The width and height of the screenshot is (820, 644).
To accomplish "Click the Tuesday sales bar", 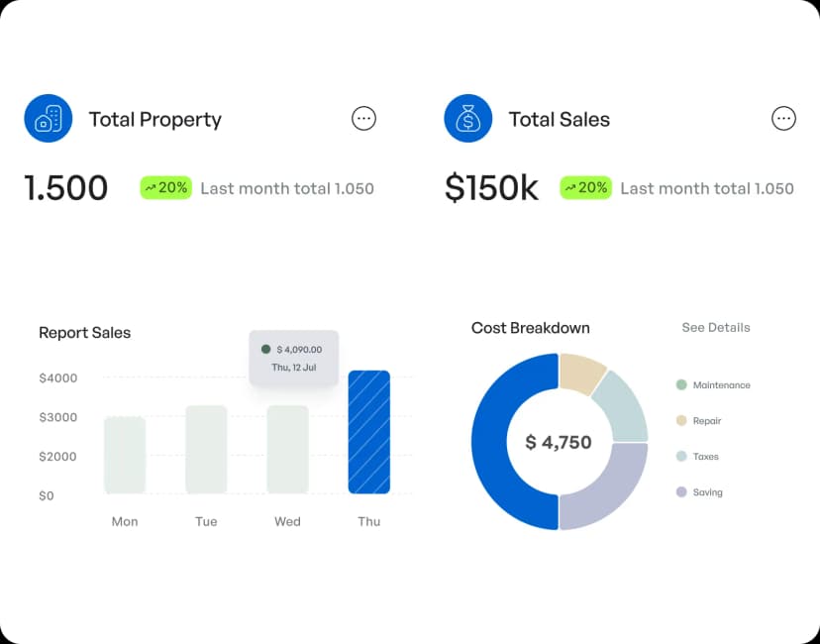I will 206,449.
